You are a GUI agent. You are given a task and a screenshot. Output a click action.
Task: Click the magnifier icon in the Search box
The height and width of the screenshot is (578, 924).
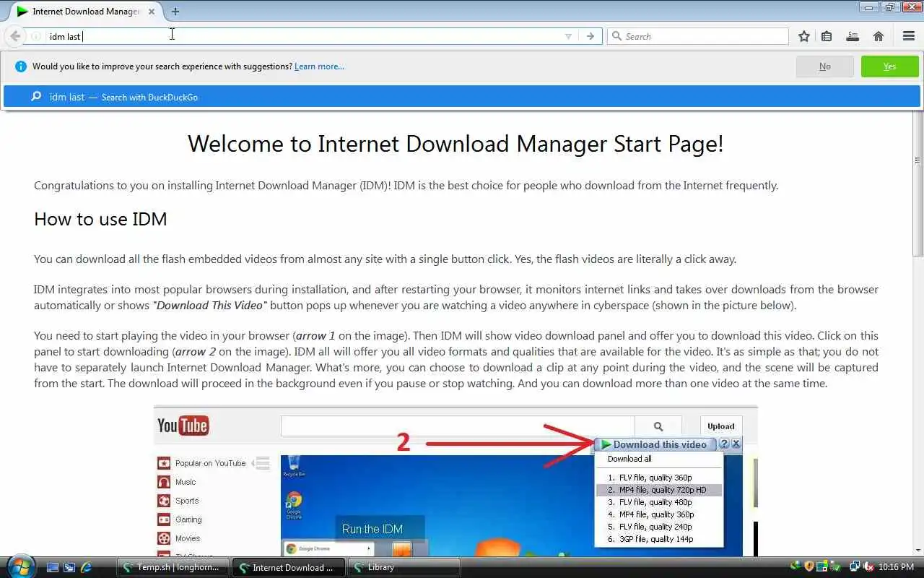[x=616, y=36]
